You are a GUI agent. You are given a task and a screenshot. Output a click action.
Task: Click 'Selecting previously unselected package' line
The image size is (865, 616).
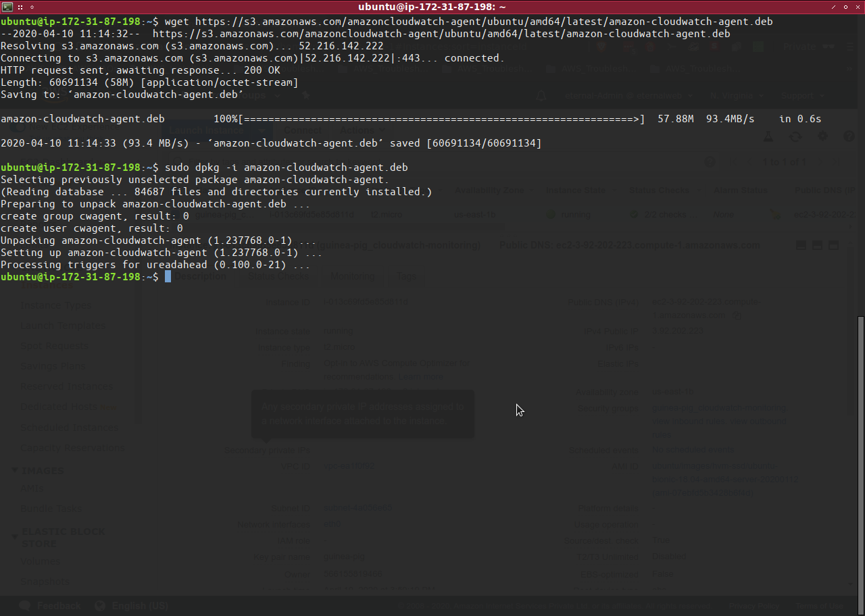(195, 180)
